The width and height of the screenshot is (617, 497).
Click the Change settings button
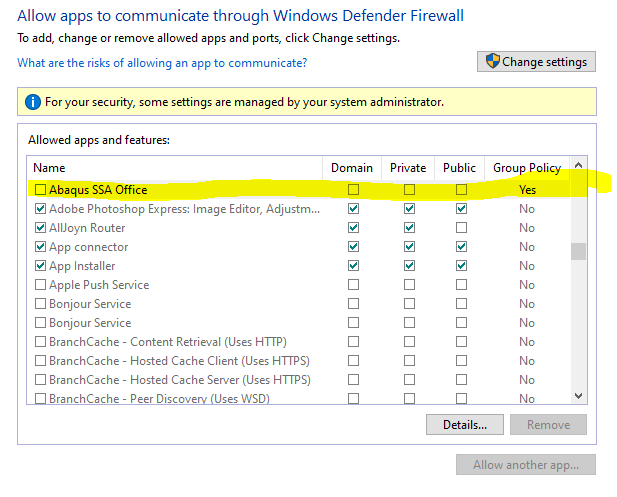536,62
